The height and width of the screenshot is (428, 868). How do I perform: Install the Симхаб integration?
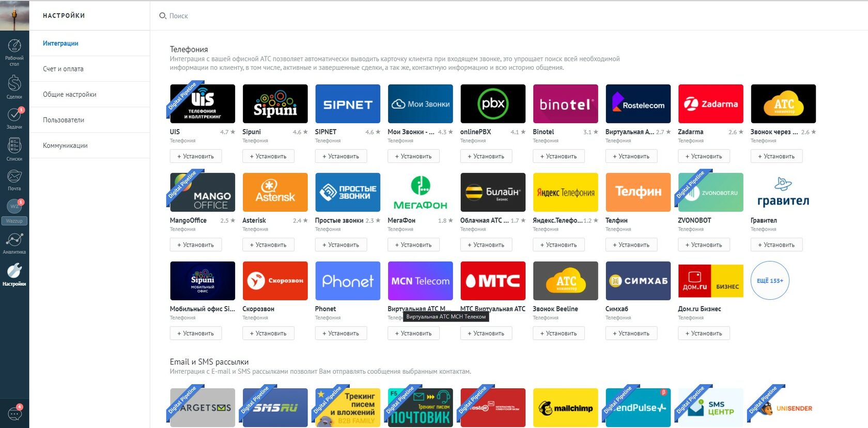(x=631, y=333)
